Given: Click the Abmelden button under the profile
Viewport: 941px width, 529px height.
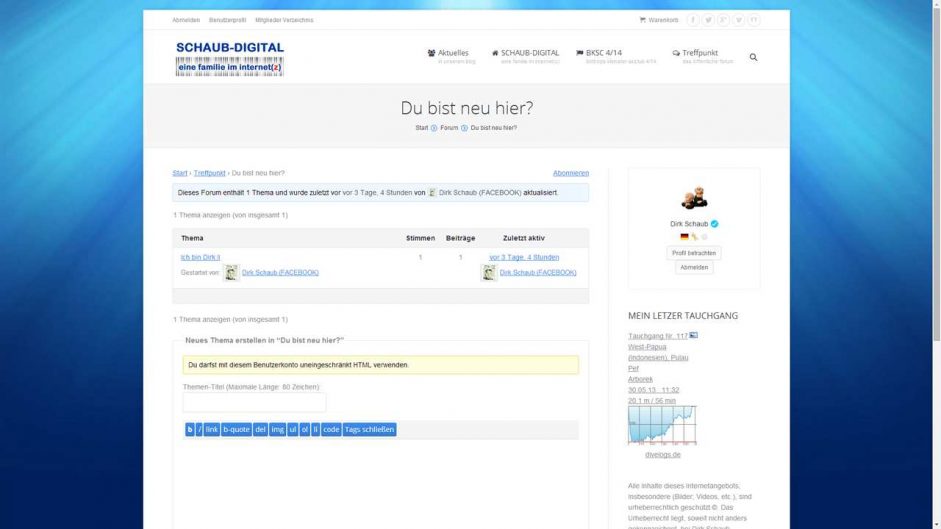Looking at the screenshot, I should [694, 268].
